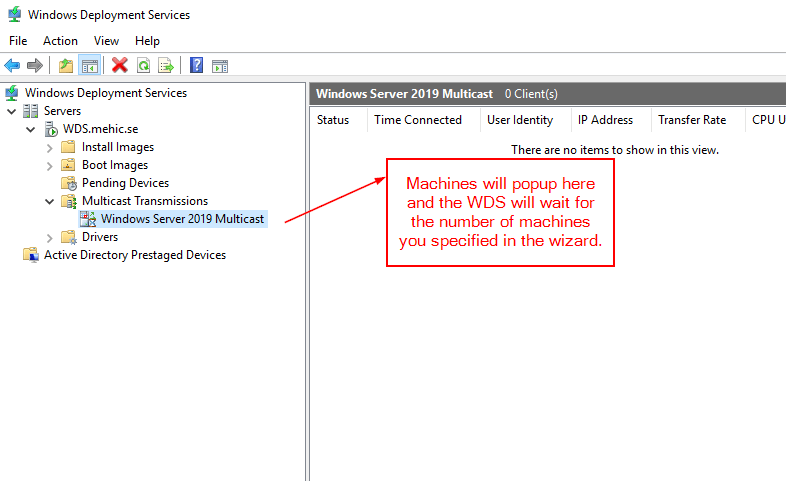This screenshot has width=786, height=481.
Task: Collapse the Servers tree node
Action: (12, 111)
